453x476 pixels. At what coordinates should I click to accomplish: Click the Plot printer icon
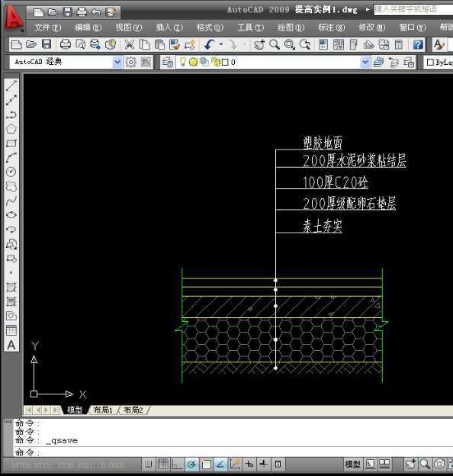point(66,44)
